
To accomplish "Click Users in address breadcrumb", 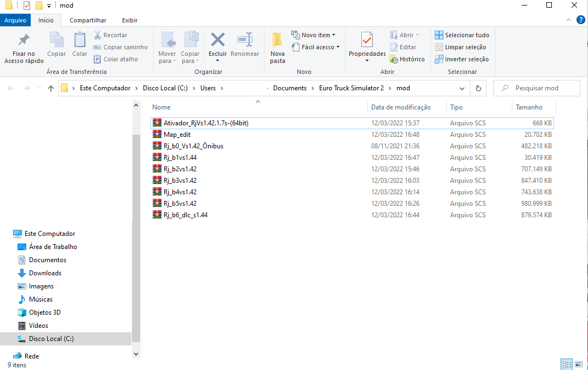I will pyautogui.click(x=207, y=88).
